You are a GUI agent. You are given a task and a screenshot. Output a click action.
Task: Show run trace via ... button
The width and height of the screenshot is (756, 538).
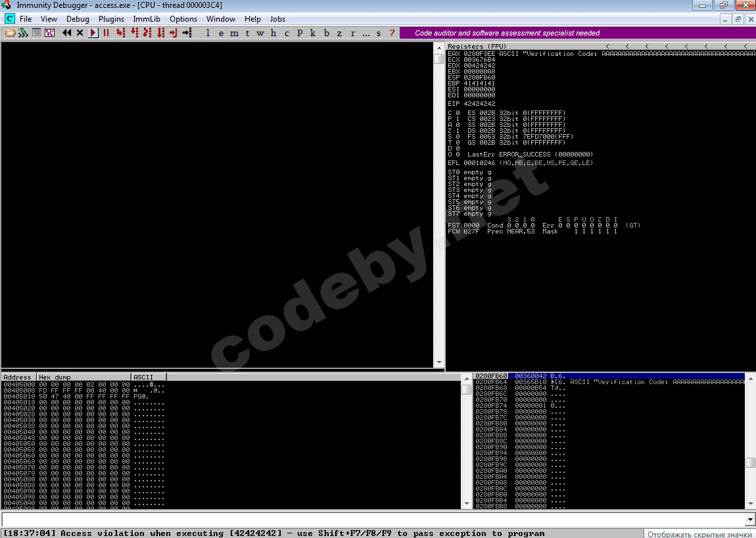coord(366,33)
